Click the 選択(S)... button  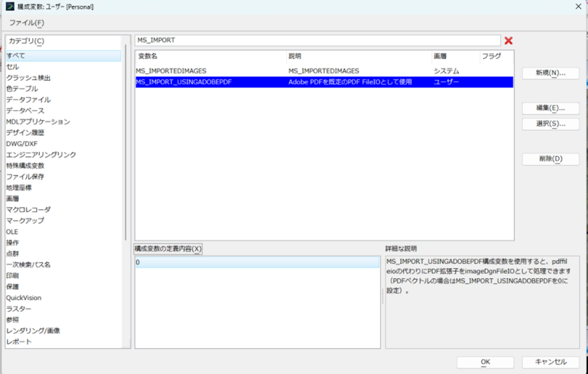click(550, 124)
